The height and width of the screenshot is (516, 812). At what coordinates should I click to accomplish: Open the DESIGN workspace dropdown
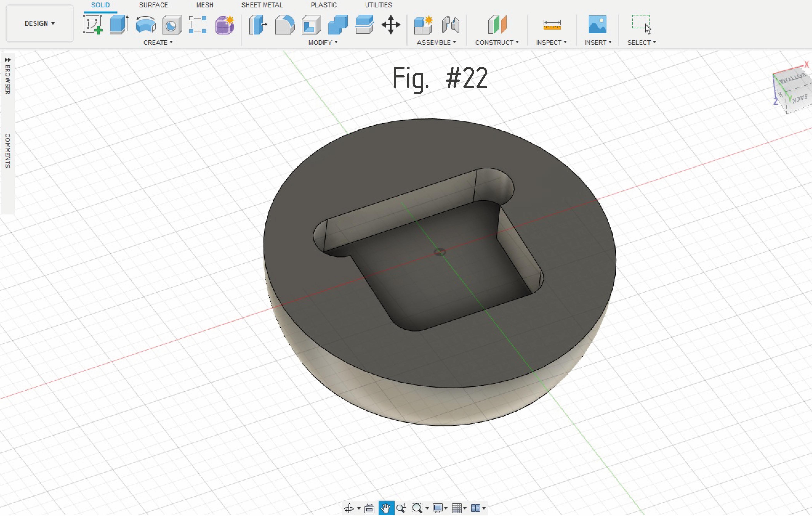click(x=39, y=24)
